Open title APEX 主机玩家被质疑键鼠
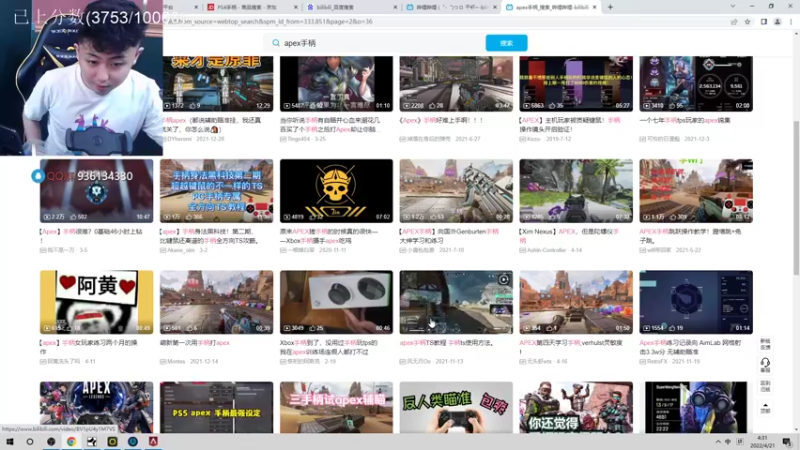 570,124
